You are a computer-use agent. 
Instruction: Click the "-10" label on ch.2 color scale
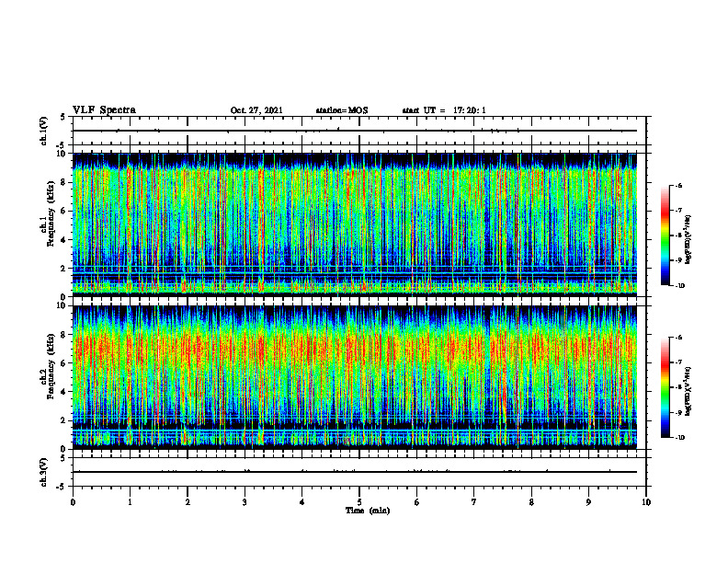[680, 438]
